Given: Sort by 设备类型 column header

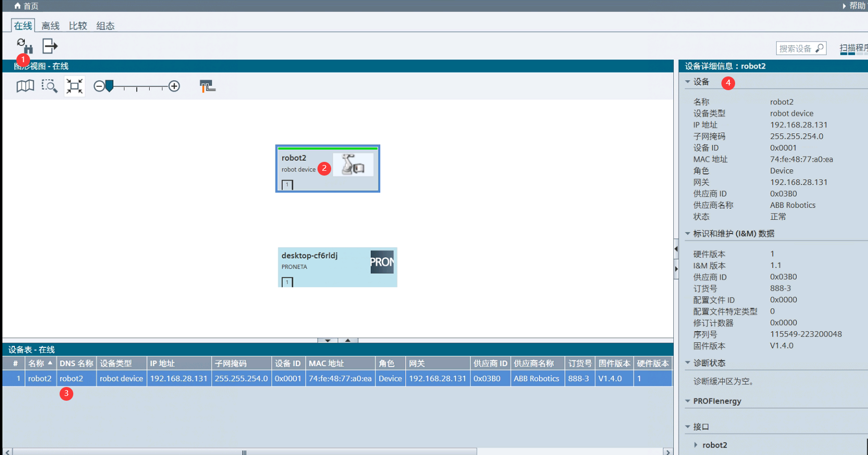Looking at the screenshot, I should coord(121,363).
